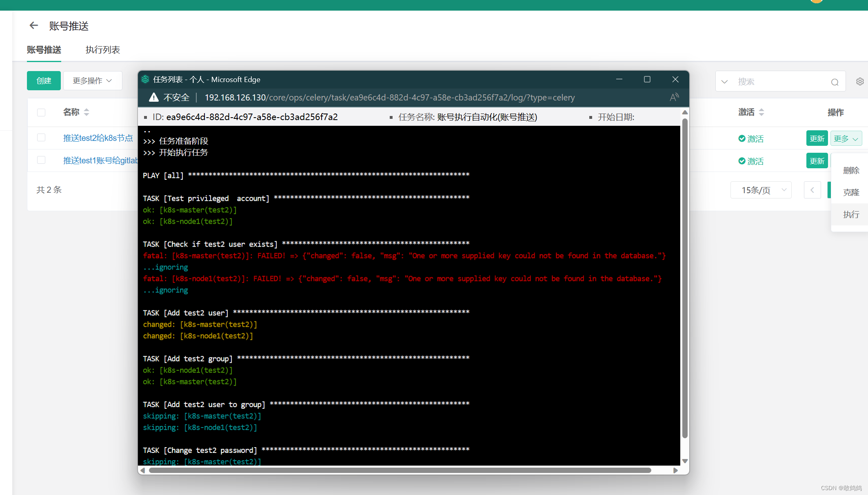The image size is (868, 495).
Task: Click the search magnifier icon
Action: click(x=835, y=82)
